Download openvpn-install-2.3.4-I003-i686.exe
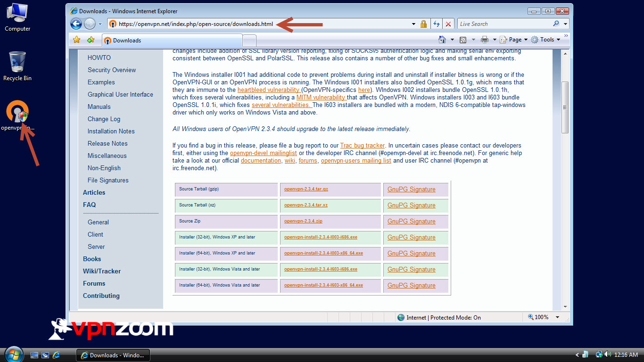The width and height of the screenshot is (644, 362). [321, 237]
